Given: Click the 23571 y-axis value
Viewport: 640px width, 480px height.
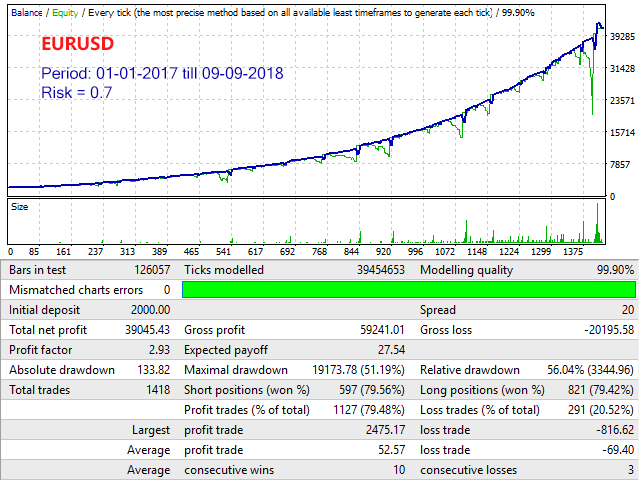Looking at the screenshot, I should pos(622,100).
